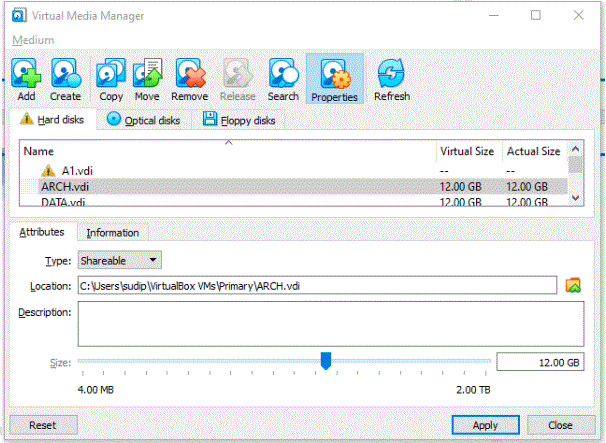Select the Attributes tab

(42, 232)
